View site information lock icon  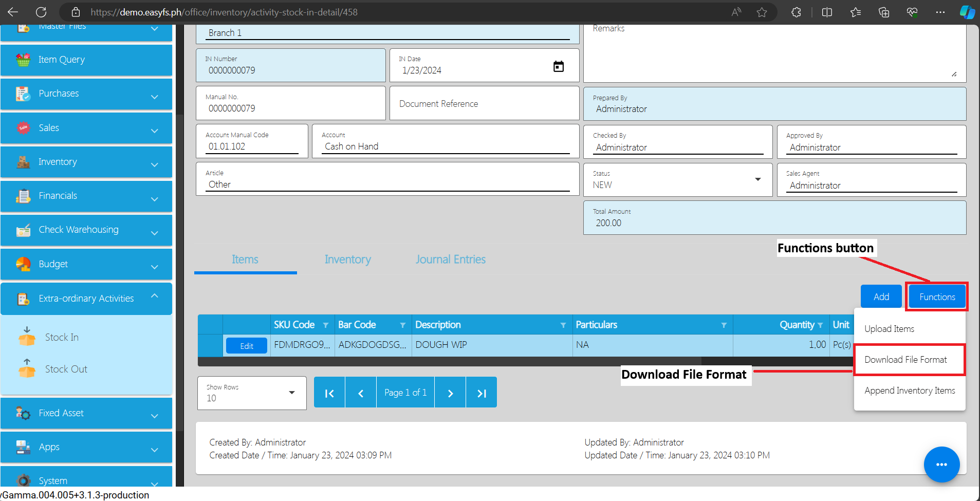(76, 12)
